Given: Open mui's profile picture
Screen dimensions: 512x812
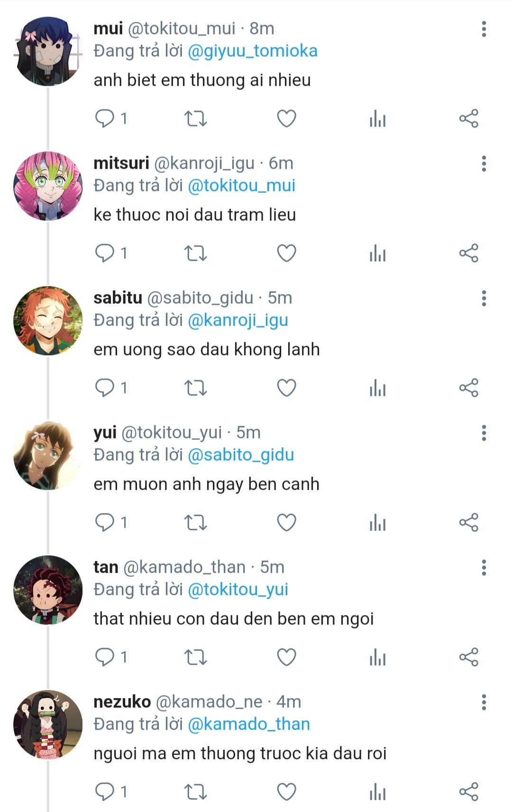Looking at the screenshot, I should click(47, 51).
